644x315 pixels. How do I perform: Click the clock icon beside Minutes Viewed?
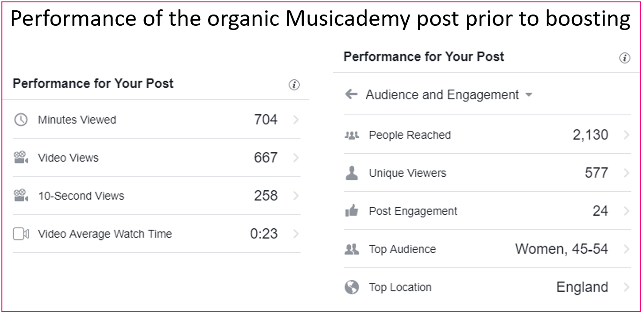[x=21, y=120]
